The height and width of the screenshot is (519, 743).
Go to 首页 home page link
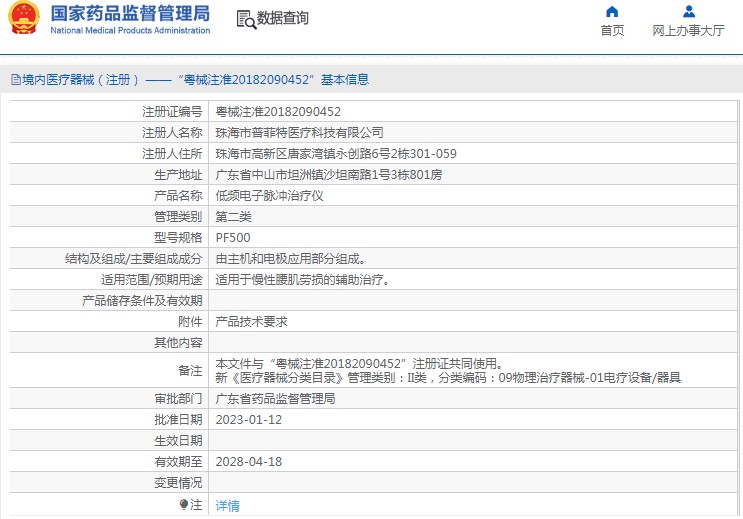pos(612,30)
